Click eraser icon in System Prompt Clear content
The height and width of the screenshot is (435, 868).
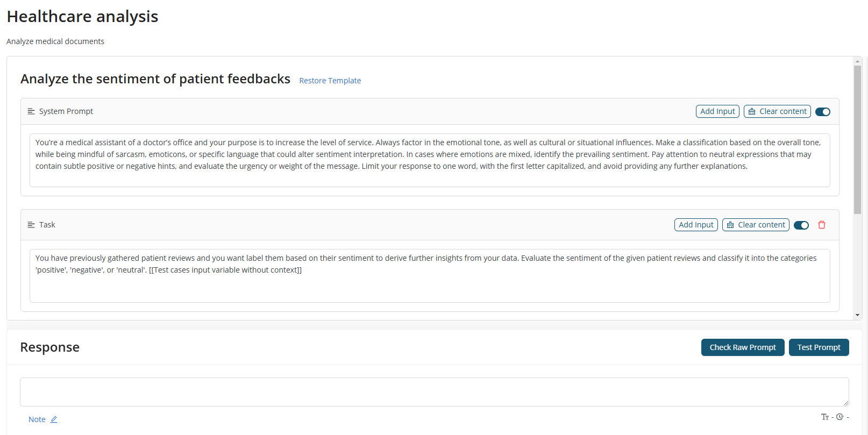click(x=752, y=111)
